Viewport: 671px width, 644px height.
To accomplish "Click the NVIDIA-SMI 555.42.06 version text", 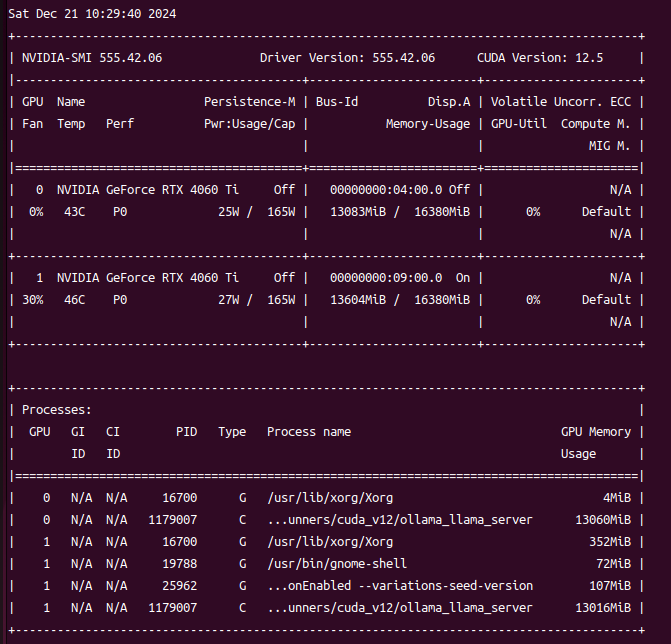I will coord(92,58).
